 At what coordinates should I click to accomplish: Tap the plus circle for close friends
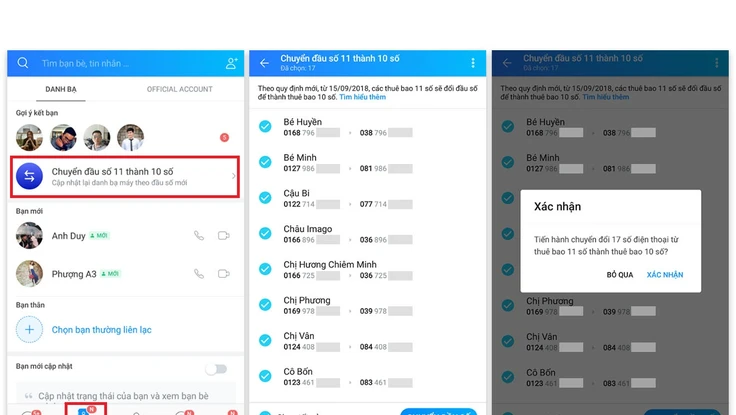click(x=29, y=330)
